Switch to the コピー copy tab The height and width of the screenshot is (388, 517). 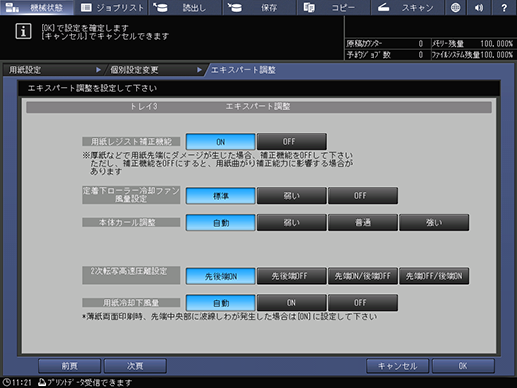(x=333, y=7)
